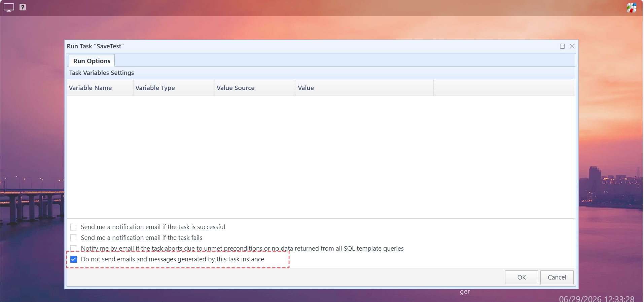Click the Value Source column header
This screenshot has width=644, height=302.
pyautogui.click(x=255, y=88)
